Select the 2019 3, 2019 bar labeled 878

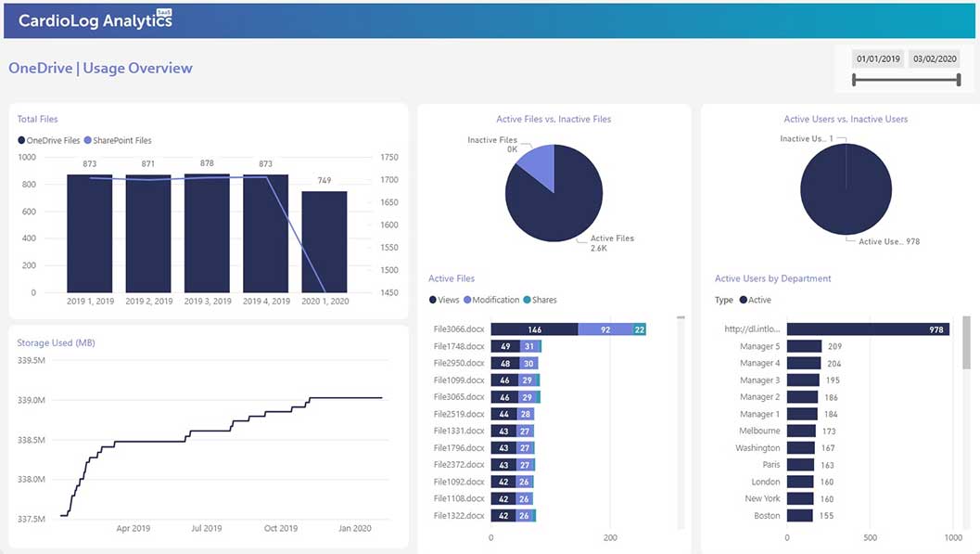[x=207, y=233]
